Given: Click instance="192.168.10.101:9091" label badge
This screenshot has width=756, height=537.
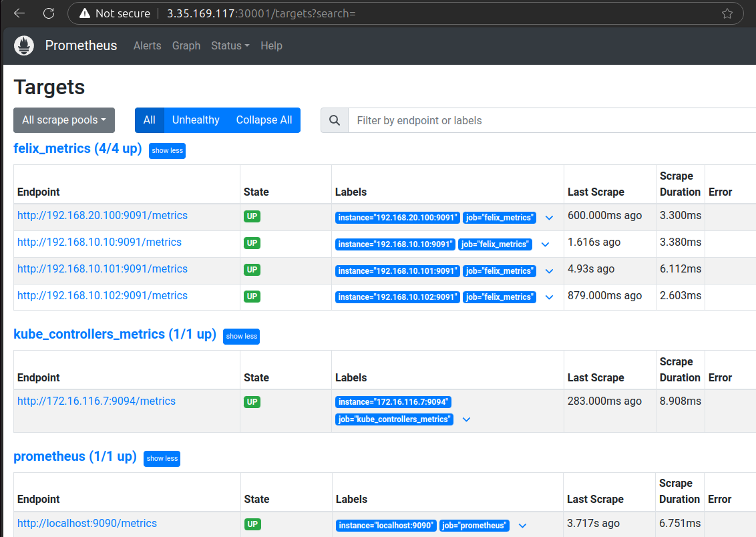Looking at the screenshot, I should [398, 271].
